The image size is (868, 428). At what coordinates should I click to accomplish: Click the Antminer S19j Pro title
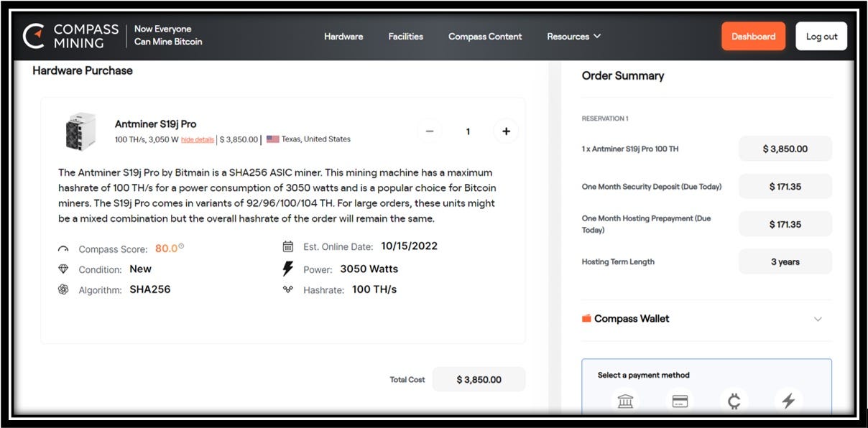tap(155, 124)
